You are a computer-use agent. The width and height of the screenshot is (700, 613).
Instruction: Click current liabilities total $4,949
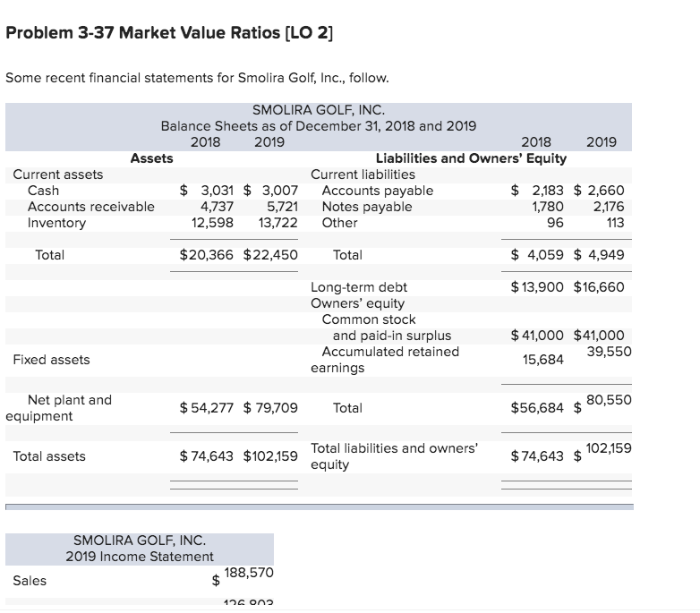coord(599,255)
